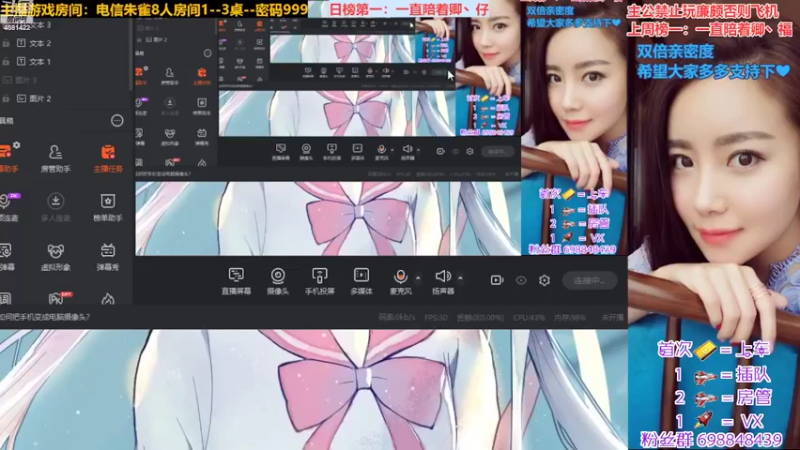Open settings gear next to 连接中 button
The image size is (800, 450).
tap(544, 280)
